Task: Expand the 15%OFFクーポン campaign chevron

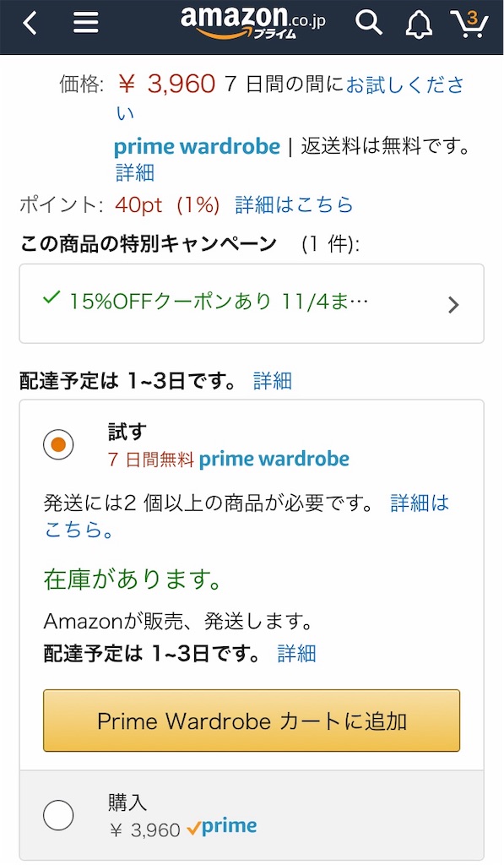Action: (x=453, y=304)
